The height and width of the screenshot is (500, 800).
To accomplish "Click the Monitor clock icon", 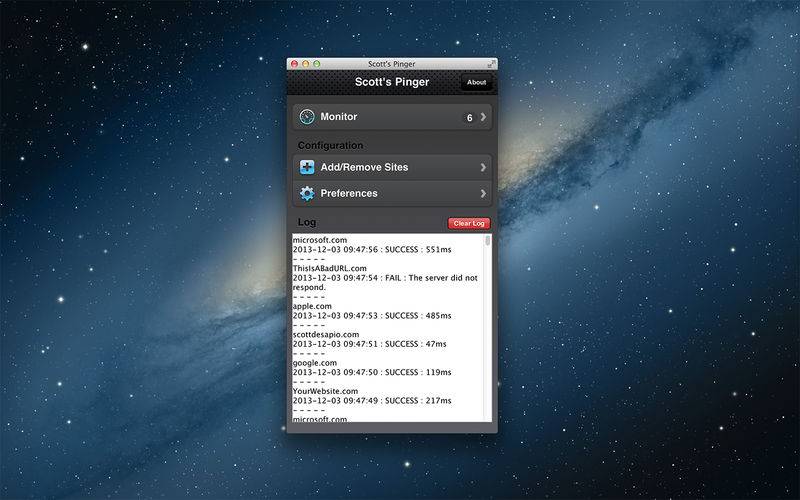I will point(307,117).
